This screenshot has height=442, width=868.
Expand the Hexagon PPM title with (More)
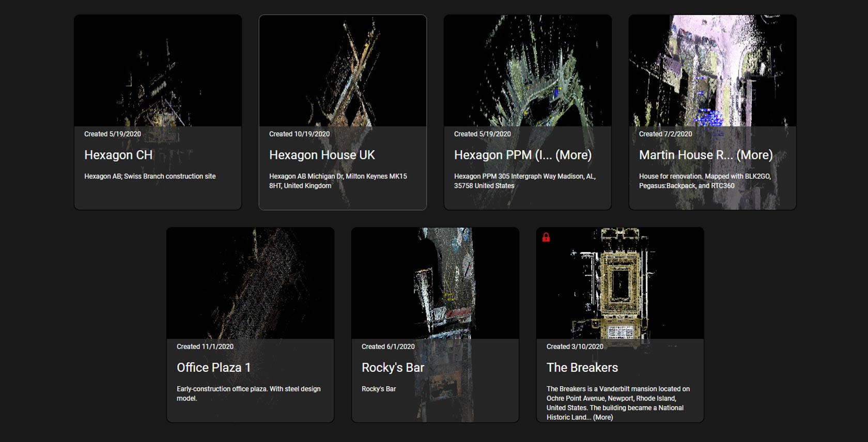(573, 155)
